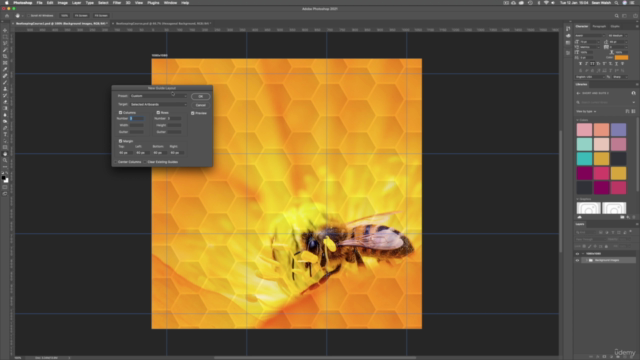Select the Hand tool in toolbar
640x360 pixels.
[x=5, y=154]
